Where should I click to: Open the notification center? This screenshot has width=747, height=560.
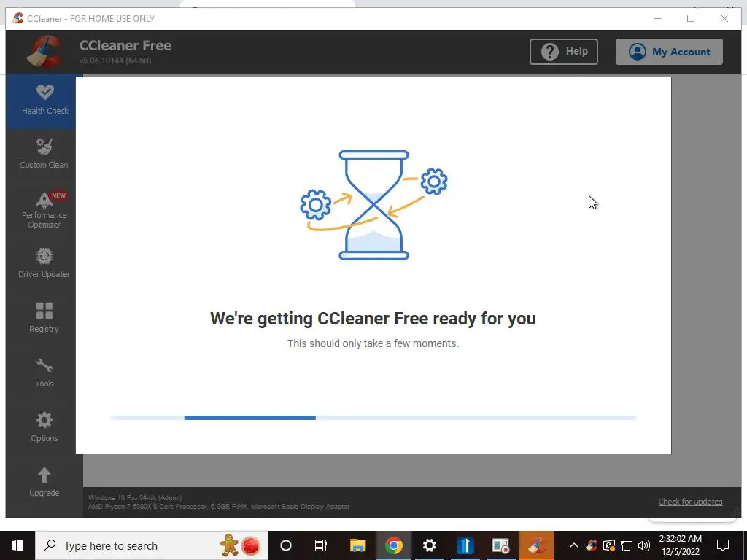click(x=723, y=545)
